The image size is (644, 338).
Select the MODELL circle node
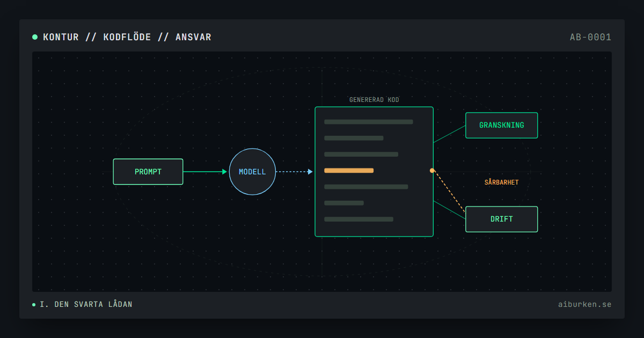click(252, 172)
